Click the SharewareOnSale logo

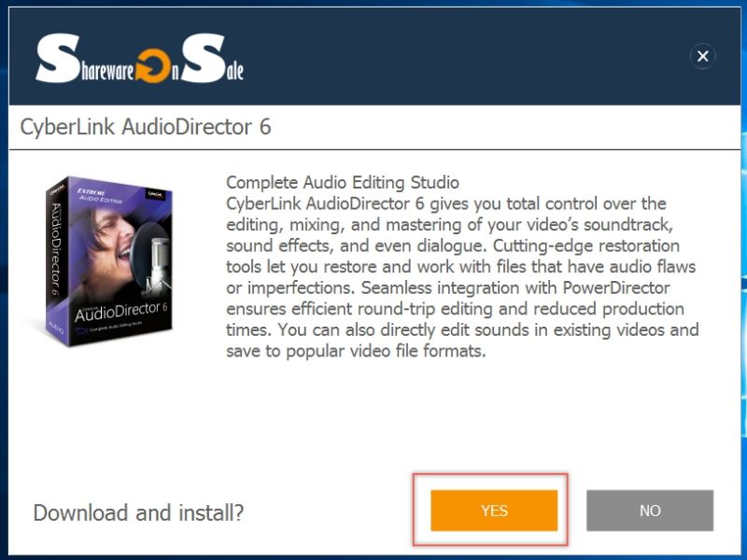(x=139, y=59)
